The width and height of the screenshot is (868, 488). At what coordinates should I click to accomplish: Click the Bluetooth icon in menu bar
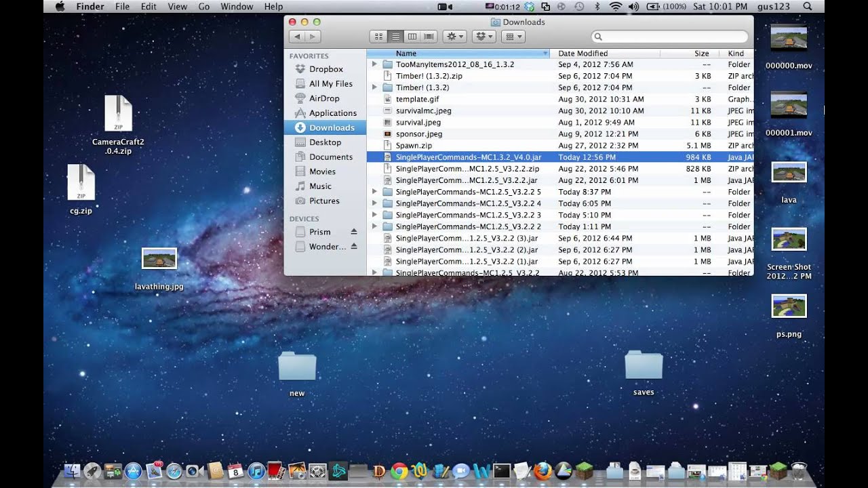pos(597,7)
